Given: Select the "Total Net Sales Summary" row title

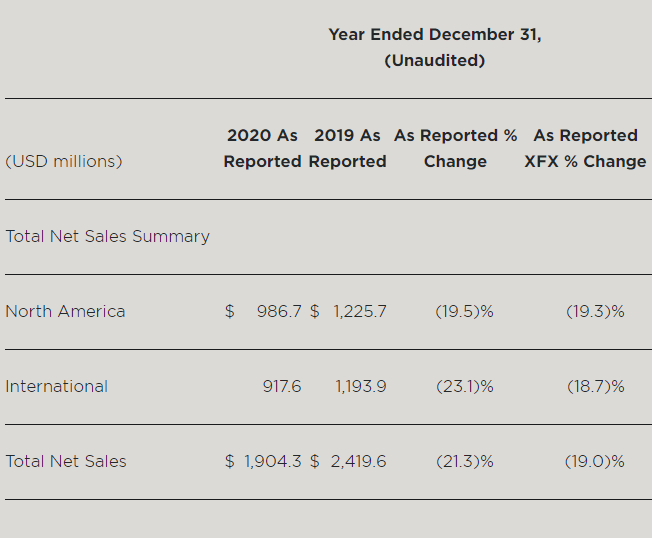Looking at the screenshot, I should click(107, 236).
